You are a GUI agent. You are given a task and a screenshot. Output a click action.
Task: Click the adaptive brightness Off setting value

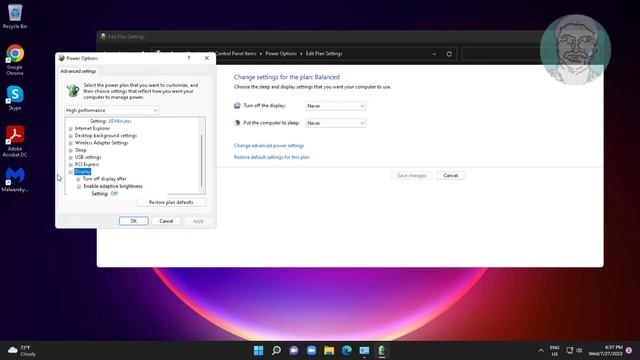pyautogui.click(x=114, y=193)
